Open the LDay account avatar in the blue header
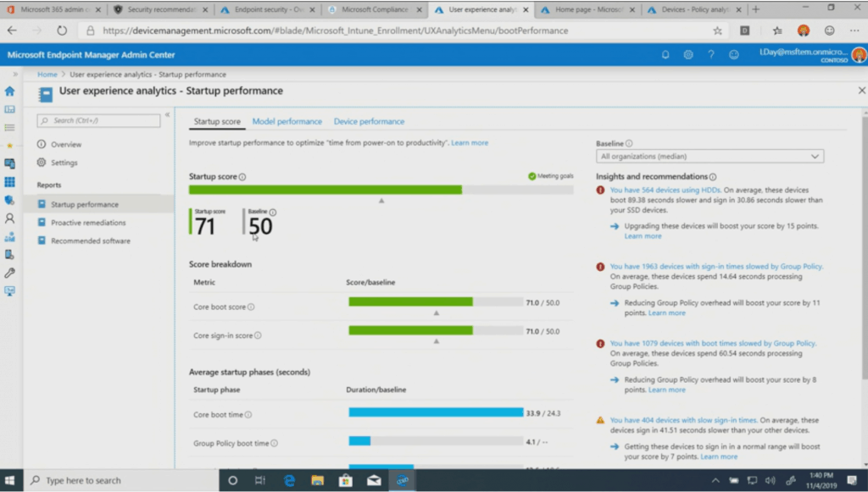This screenshot has width=868, height=492. (859, 55)
